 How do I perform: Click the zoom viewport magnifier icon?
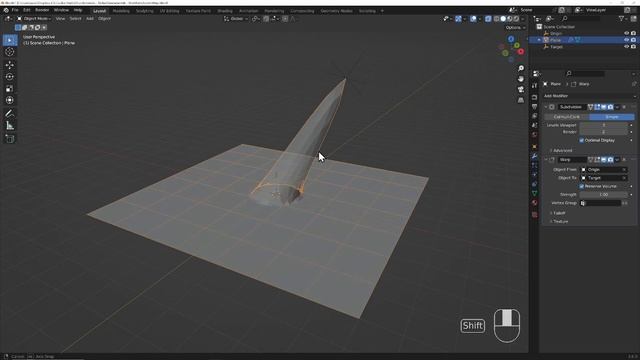(521, 69)
